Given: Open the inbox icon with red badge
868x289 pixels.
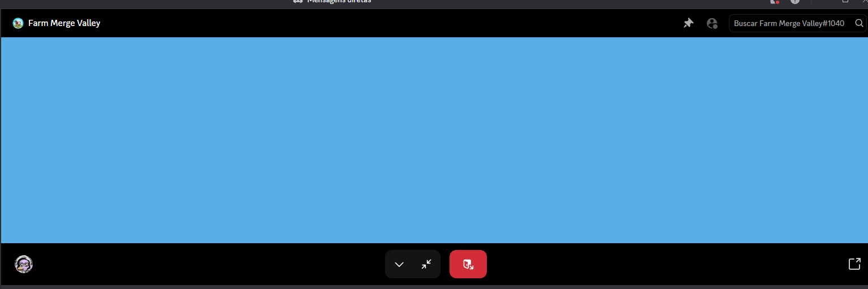Looking at the screenshot, I should tap(774, 2).
